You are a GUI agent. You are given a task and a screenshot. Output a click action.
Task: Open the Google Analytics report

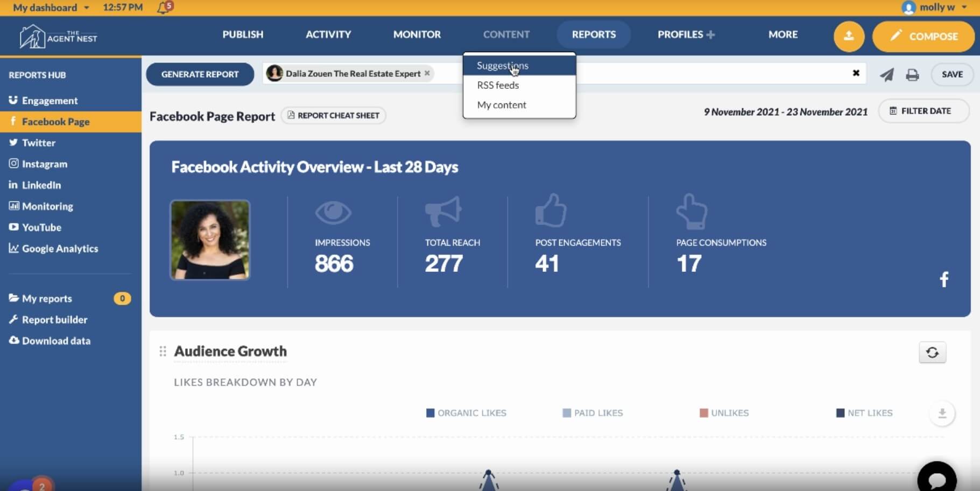[x=70, y=248]
